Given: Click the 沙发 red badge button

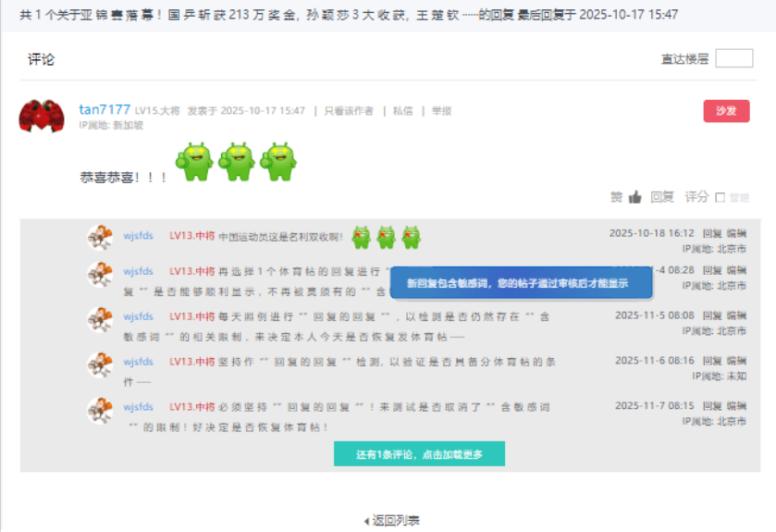Looking at the screenshot, I should pyautogui.click(x=726, y=111).
